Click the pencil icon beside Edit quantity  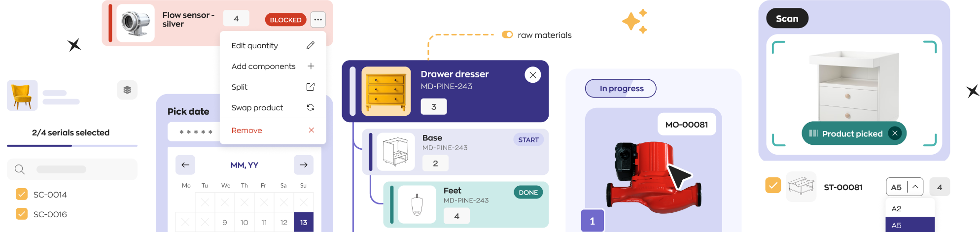(x=310, y=45)
